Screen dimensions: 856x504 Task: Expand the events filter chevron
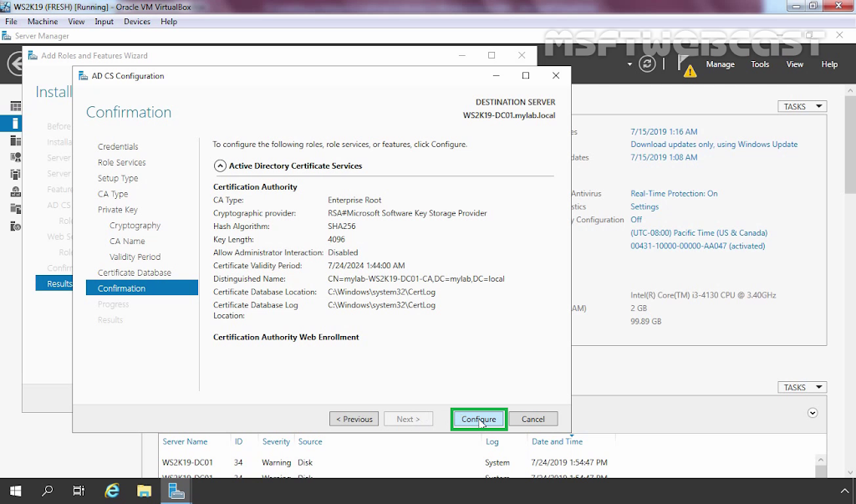(813, 413)
